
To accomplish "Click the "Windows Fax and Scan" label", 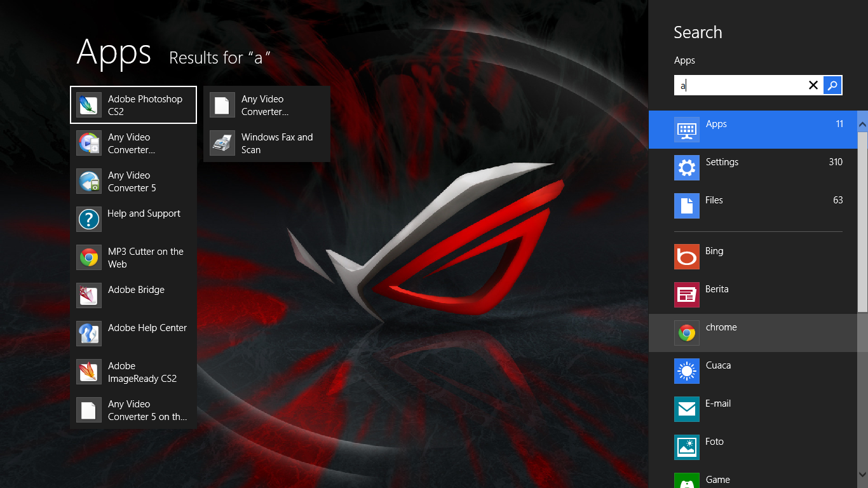I will tap(277, 144).
